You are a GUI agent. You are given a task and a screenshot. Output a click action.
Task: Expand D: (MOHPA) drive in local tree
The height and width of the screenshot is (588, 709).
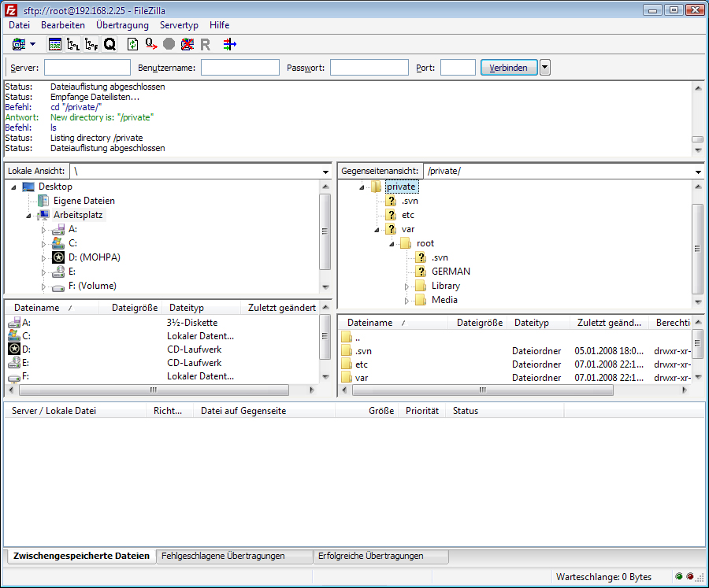[x=43, y=258]
